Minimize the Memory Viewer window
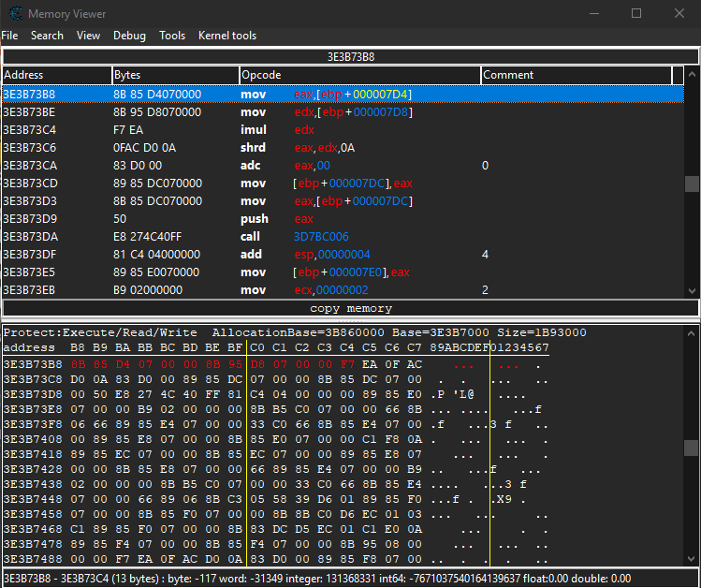Image resolution: width=701 pixels, height=588 pixels. tap(594, 13)
